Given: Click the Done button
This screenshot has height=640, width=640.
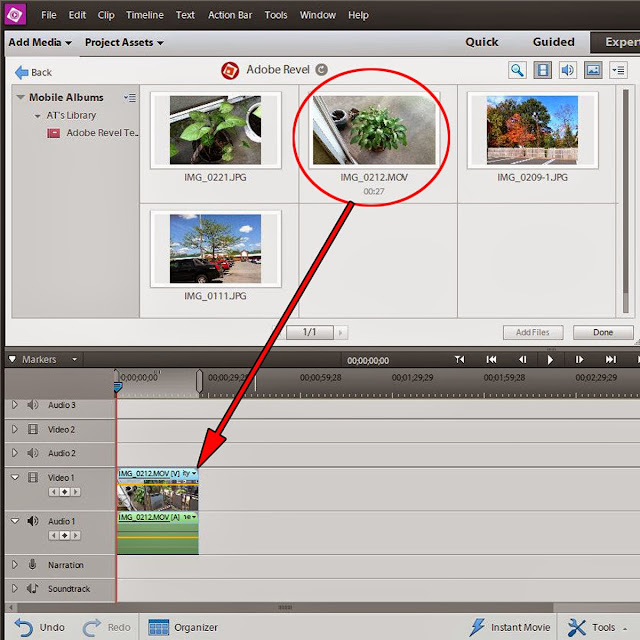Looking at the screenshot, I should [603, 332].
